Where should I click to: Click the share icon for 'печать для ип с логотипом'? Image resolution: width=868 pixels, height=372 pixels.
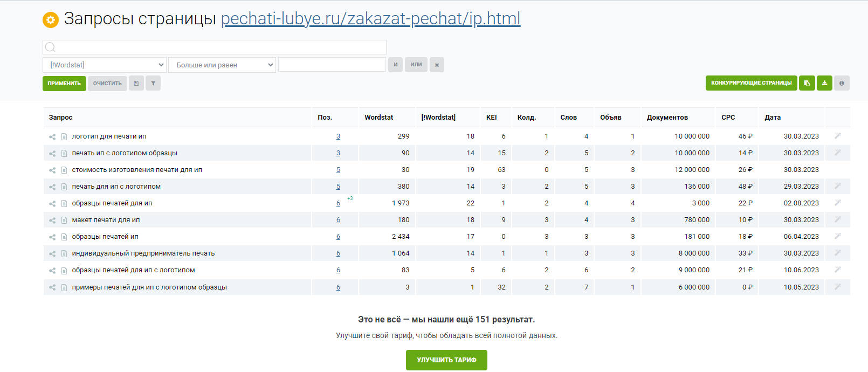point(52,187)
